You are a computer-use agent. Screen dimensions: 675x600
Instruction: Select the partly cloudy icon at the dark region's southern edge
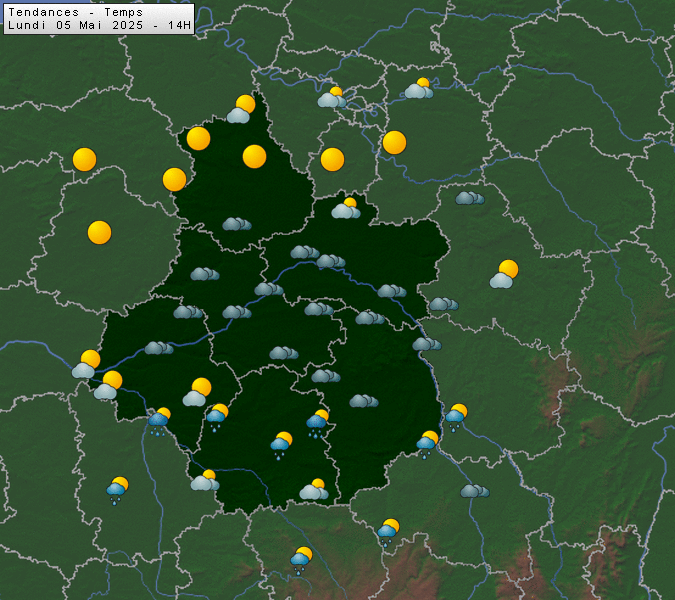coord(314,489)
